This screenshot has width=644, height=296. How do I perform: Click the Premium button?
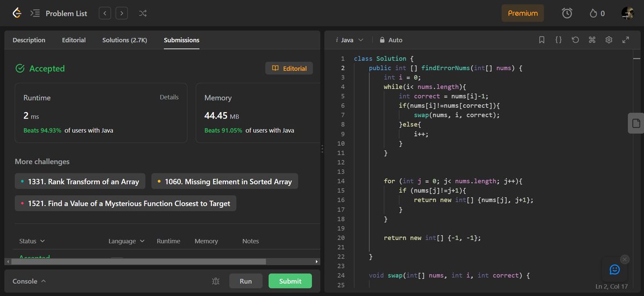[x=523, y=13]
